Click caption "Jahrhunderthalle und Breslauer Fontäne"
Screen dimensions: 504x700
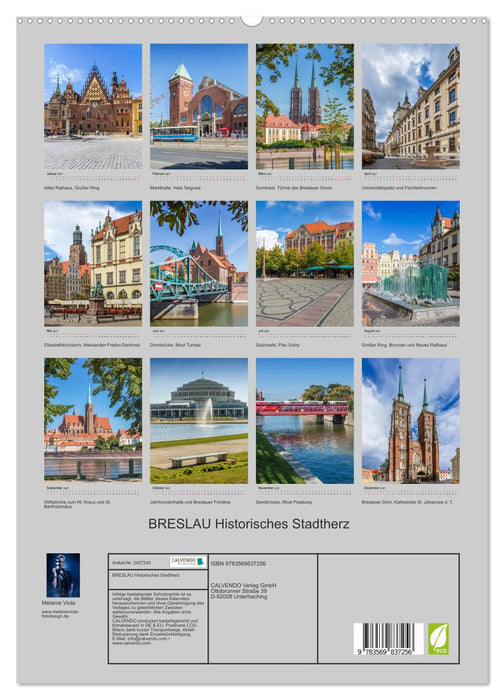[x=190, y=502]
